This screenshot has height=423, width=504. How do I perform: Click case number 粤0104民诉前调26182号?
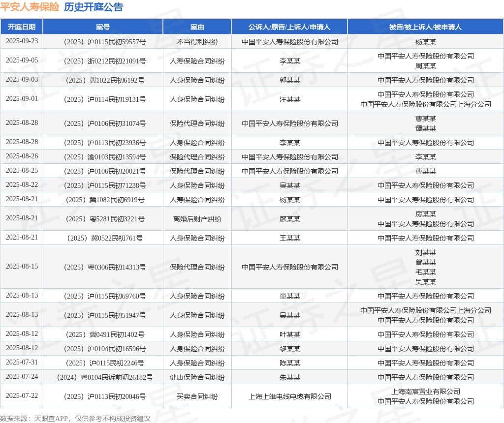pyautogui.click(x=105, y=377)
